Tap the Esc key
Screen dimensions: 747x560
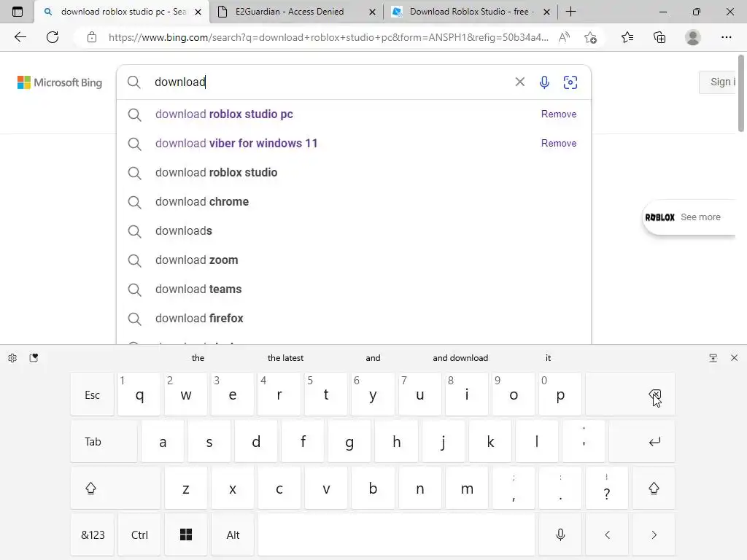click(x=93, y=394)
